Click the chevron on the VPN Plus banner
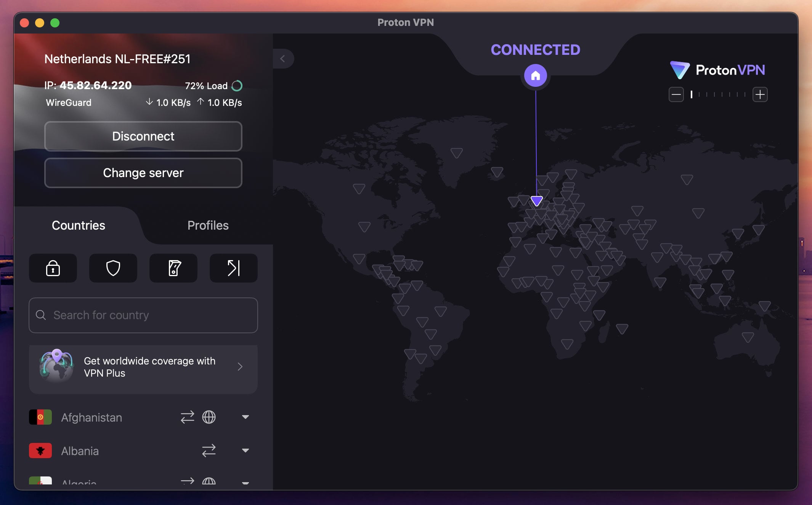The width and height of the screenshot is (812, 505). tap(240, 367)
